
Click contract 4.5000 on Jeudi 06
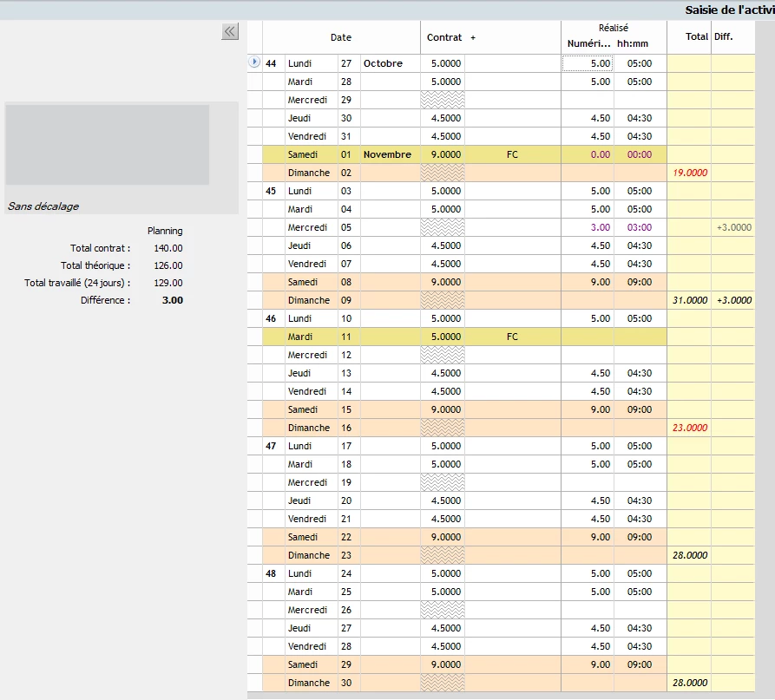coord(446,245)
